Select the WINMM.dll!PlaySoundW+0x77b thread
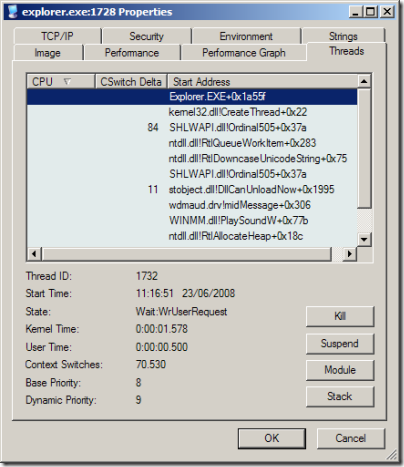 coord(192,221)
